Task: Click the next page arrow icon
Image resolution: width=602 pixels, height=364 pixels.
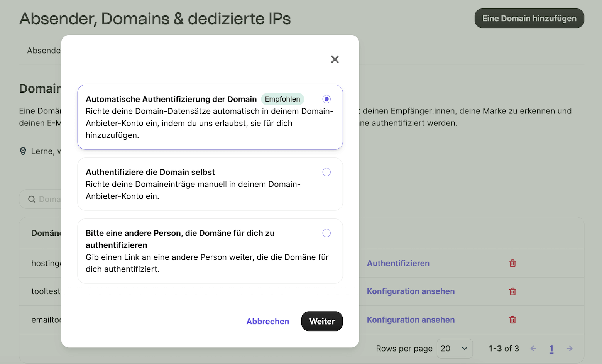Action: (x=570, y=348)
